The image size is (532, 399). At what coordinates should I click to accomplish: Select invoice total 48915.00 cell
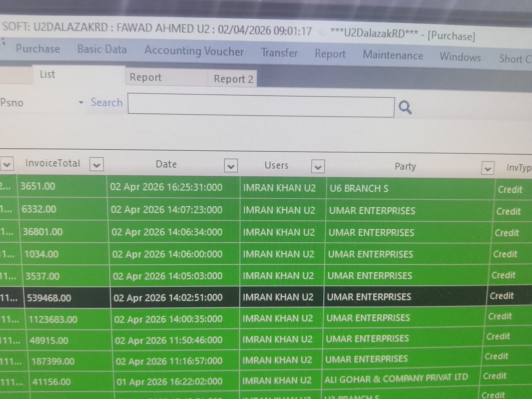point(70,340)
